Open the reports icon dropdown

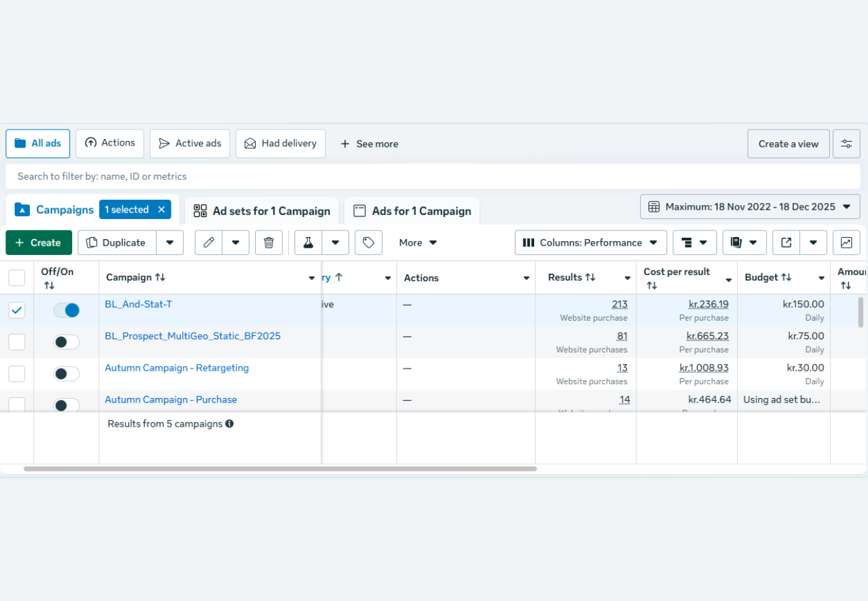744,242
